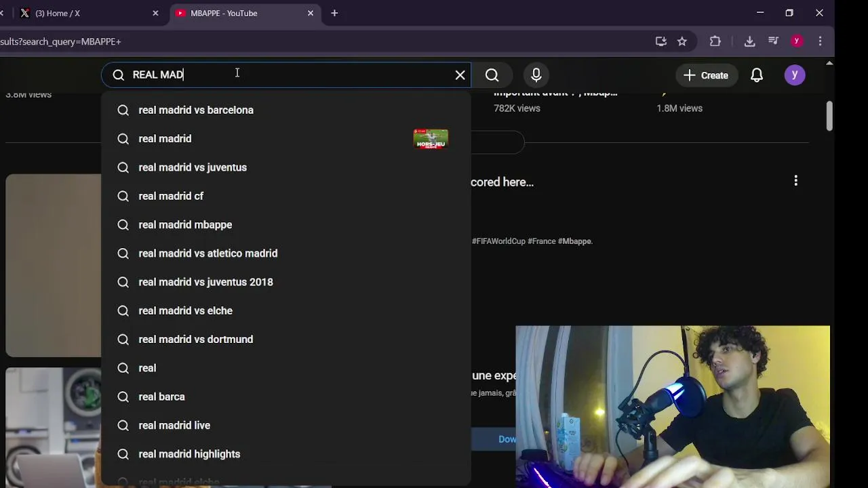This screenshot has width=868, height=488.
Task: Click search icon beside 'real barca'
Action: [x=123, y=396]
